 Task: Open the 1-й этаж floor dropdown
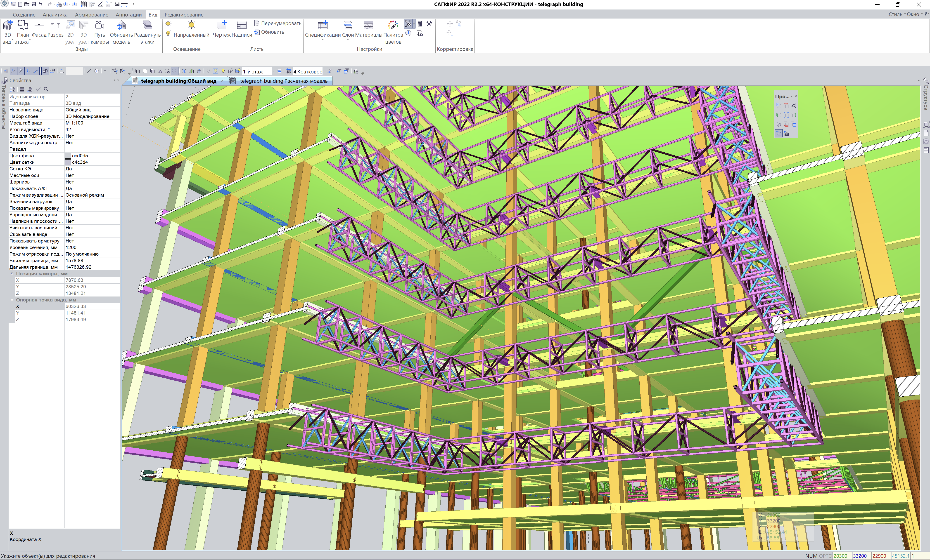(273, 71)
